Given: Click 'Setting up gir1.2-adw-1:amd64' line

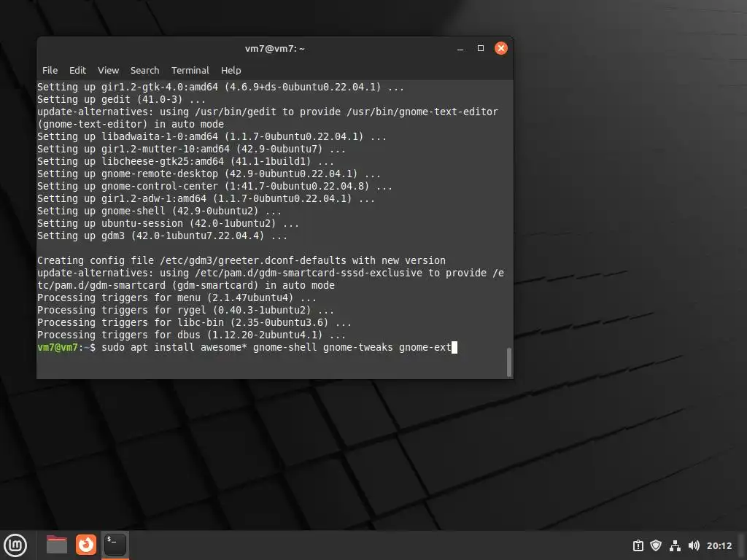Looking at the screenshot, I should pos(206,198).
